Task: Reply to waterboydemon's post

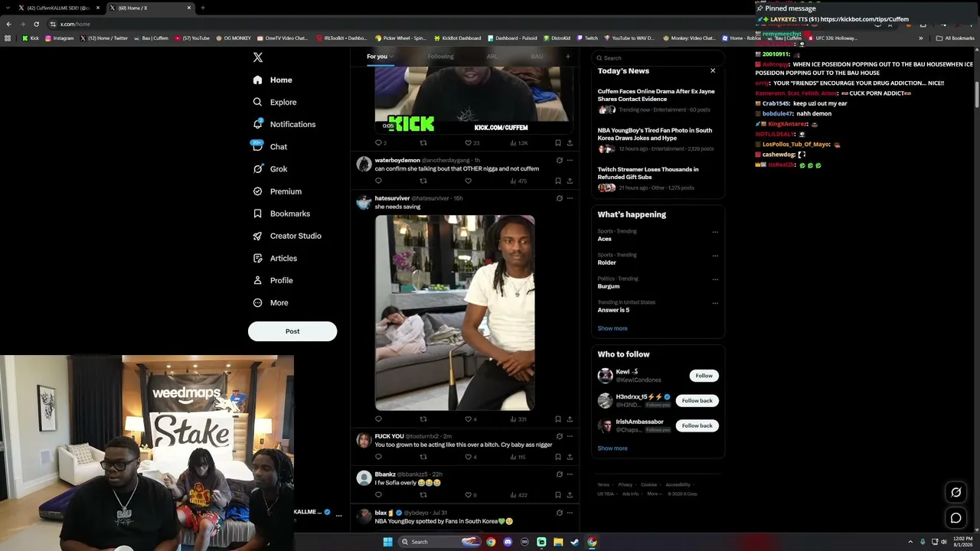Action: (x=378, y=181)
